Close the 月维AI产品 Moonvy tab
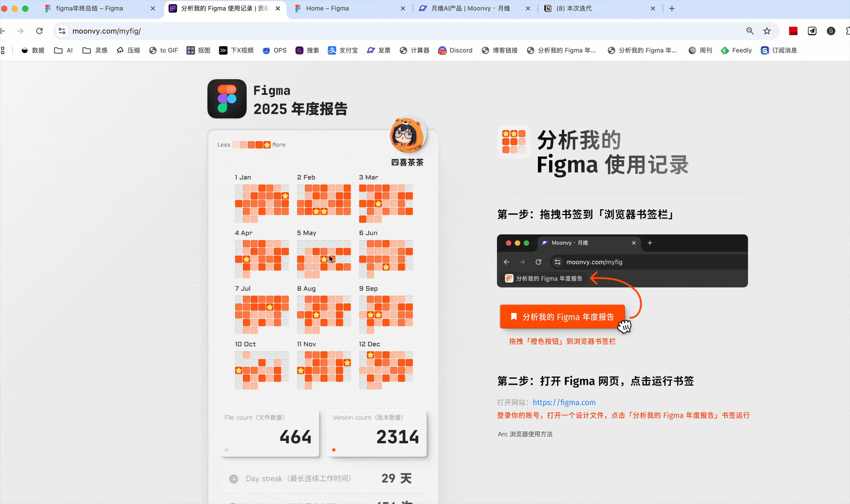Screen dimensions: 850x504 click(528, 8)
